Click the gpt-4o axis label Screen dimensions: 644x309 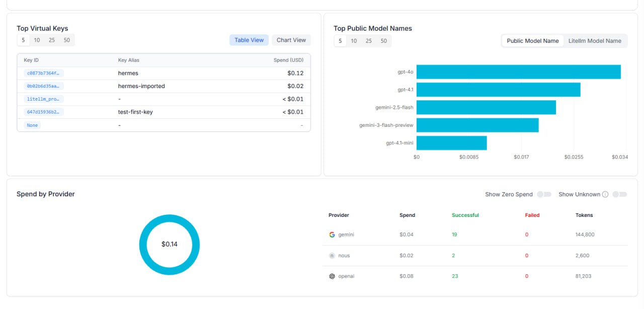pos(405,72)
